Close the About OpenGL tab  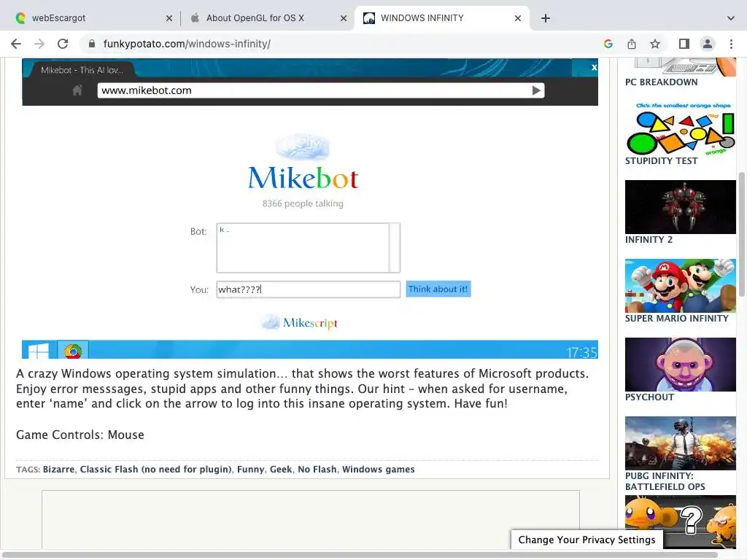coord(344,18)
